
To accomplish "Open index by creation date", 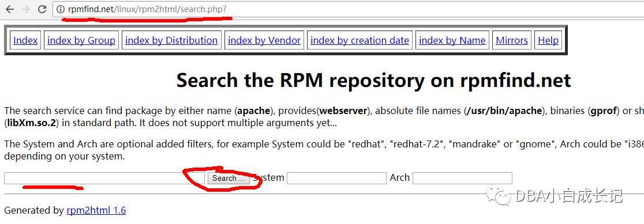I will point(360,40).
